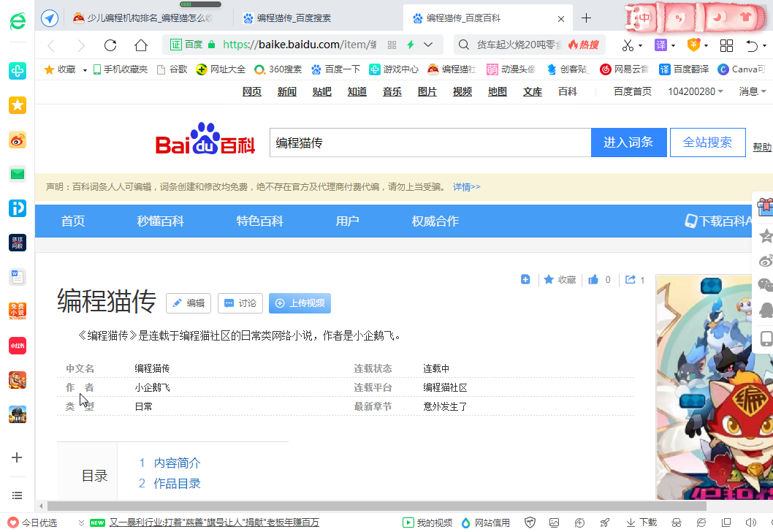This screenshot has height=532, width=773.
Task: Add a new sidebar app with plus icon
Action: (x=17, y=457)
